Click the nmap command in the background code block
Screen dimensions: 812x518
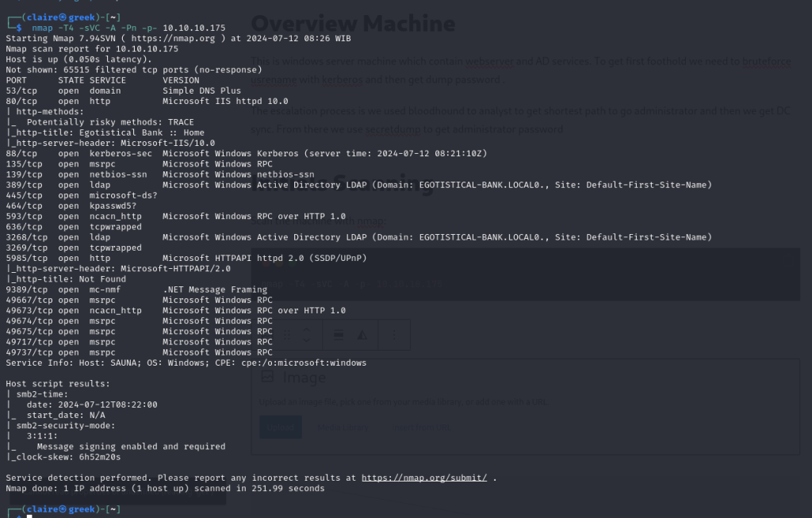coord(352,284)
